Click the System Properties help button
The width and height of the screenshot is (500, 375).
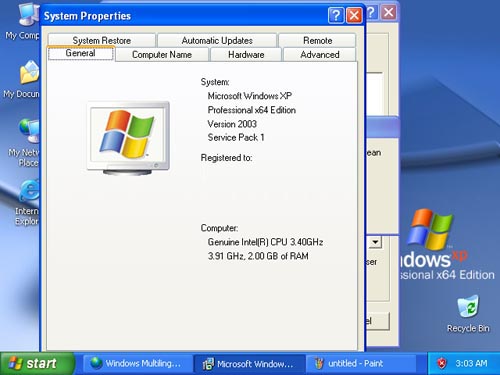point(336,15)
